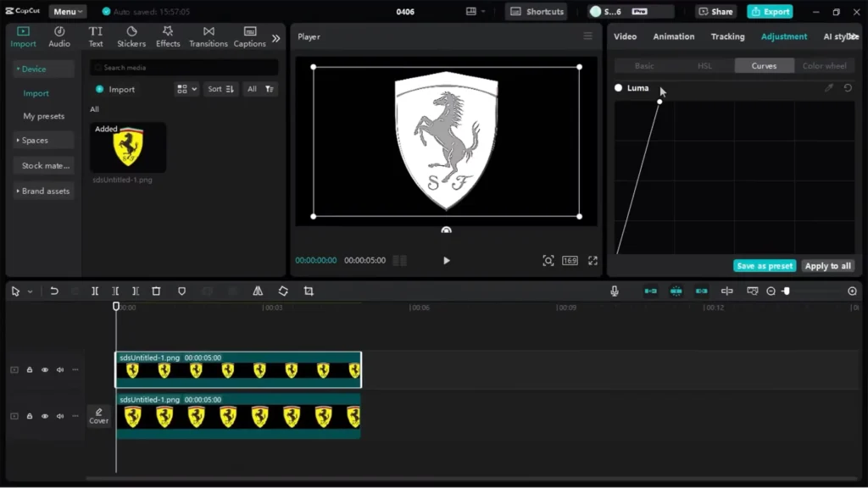Viewport: 868px width, 488px height.
Task: Expand more tools with double chevron
Action: click(x=275, y=38)
